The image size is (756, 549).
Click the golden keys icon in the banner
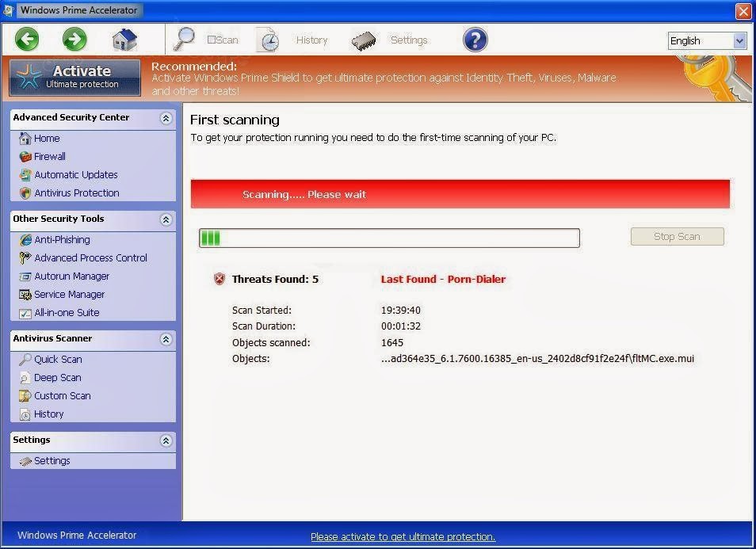pos(716,78)
